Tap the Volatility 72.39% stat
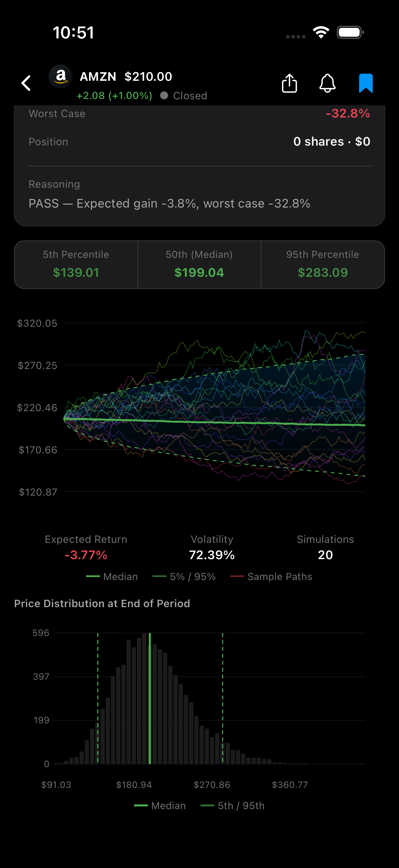 tap(212, 548)
